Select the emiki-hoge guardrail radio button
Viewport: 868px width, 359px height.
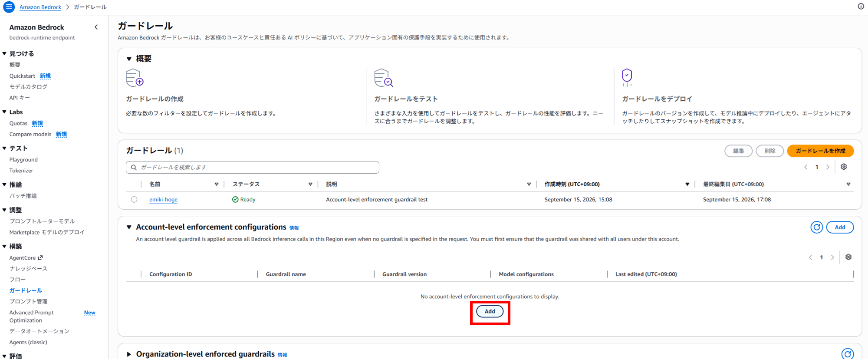coord(134,199)
